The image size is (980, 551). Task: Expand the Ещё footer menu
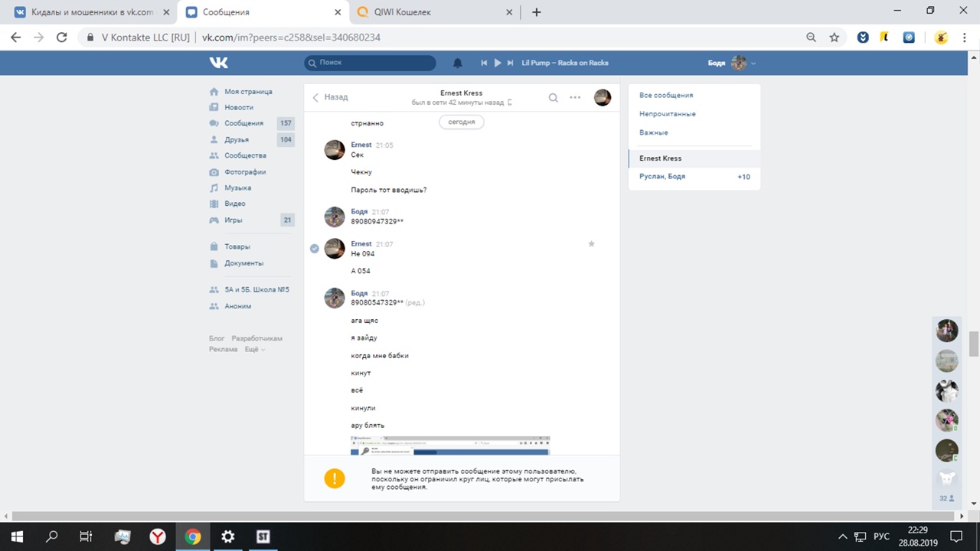point(254,349)
